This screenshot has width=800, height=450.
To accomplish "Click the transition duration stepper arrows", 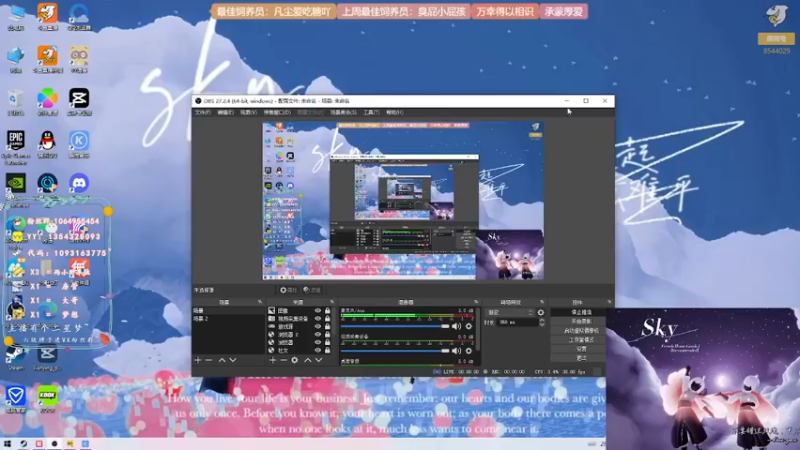I will tap(542, 322).
